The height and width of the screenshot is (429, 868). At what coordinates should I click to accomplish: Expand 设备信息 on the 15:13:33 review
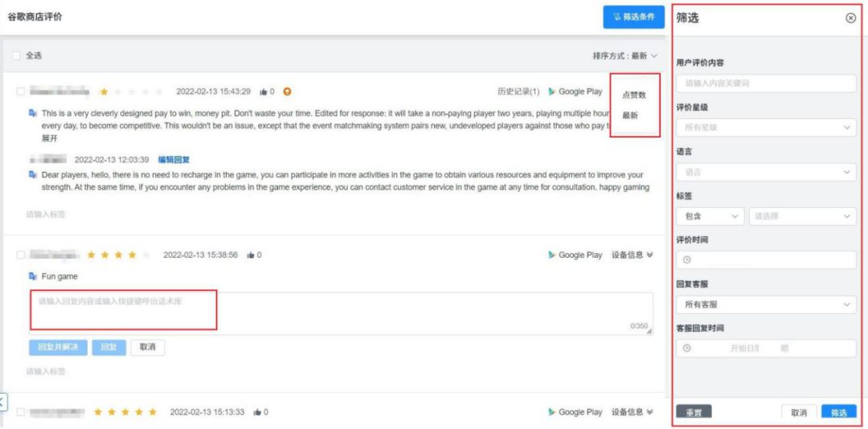(x=633, y=412)
